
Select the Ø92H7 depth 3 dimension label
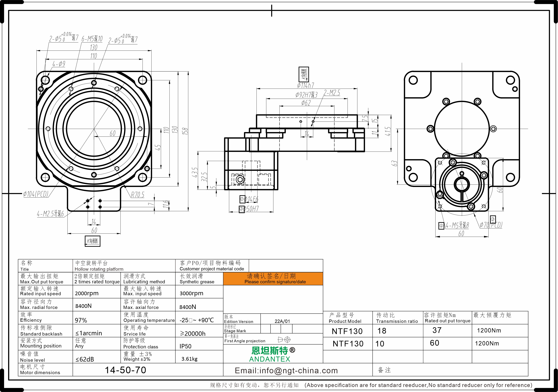click(307, 95)
